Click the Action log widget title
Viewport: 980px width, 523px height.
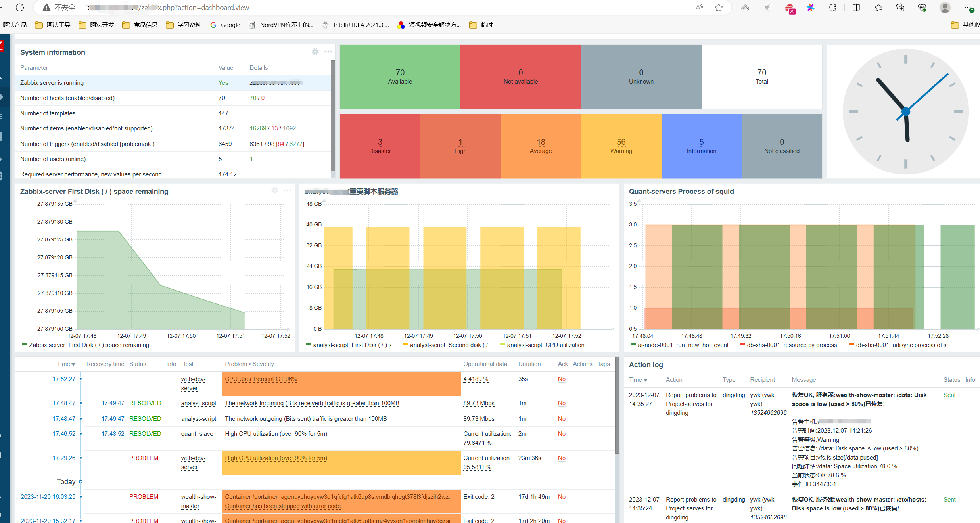point(646,365)
